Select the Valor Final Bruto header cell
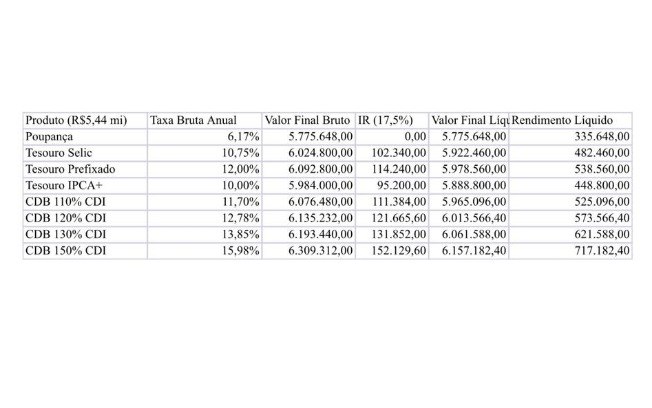Image resolution: width=652 pixels, height=408 pixels. click(309, 121)
